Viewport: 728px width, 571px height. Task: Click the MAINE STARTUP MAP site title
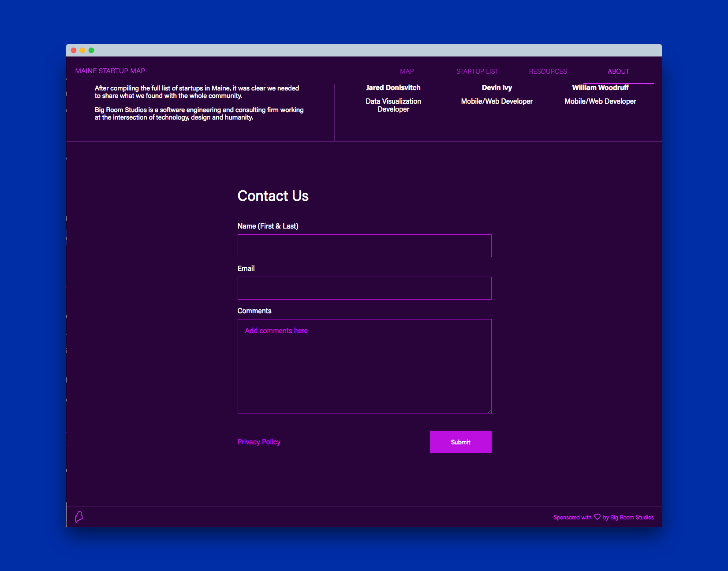[110, 71]
